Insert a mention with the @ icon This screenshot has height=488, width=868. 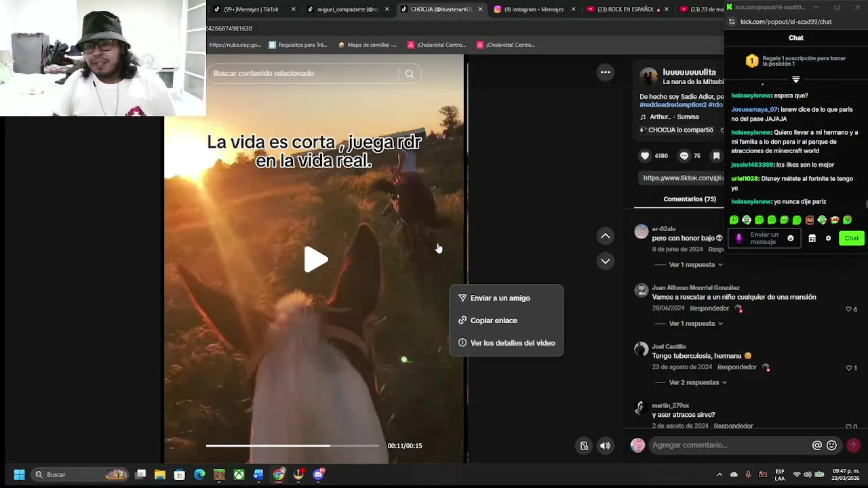coord(816,445)
